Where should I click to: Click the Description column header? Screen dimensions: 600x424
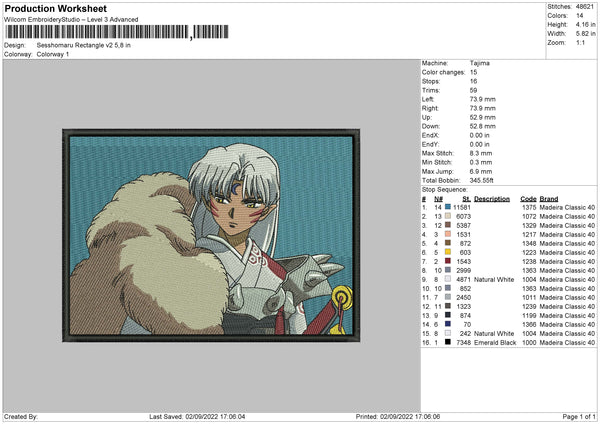tap(491, 198)
